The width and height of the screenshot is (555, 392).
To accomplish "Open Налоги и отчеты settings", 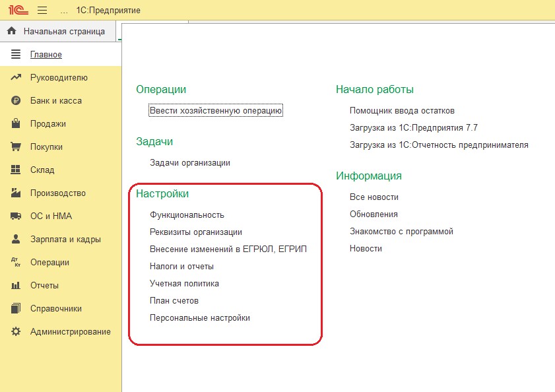I will pos(181,267).
